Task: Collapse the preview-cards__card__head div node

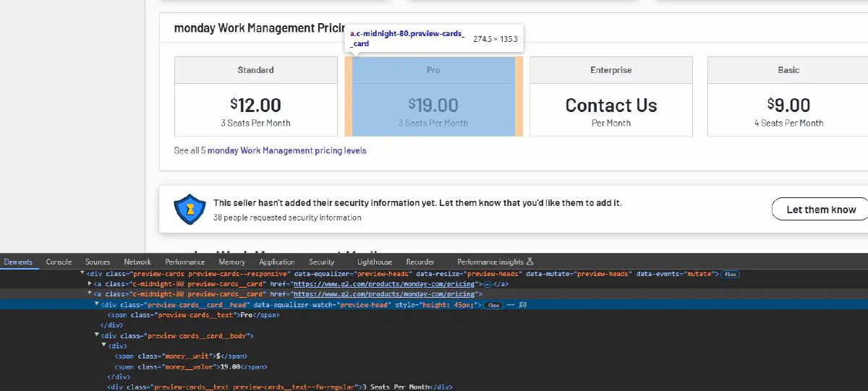Action: click(x=96, y=305)
